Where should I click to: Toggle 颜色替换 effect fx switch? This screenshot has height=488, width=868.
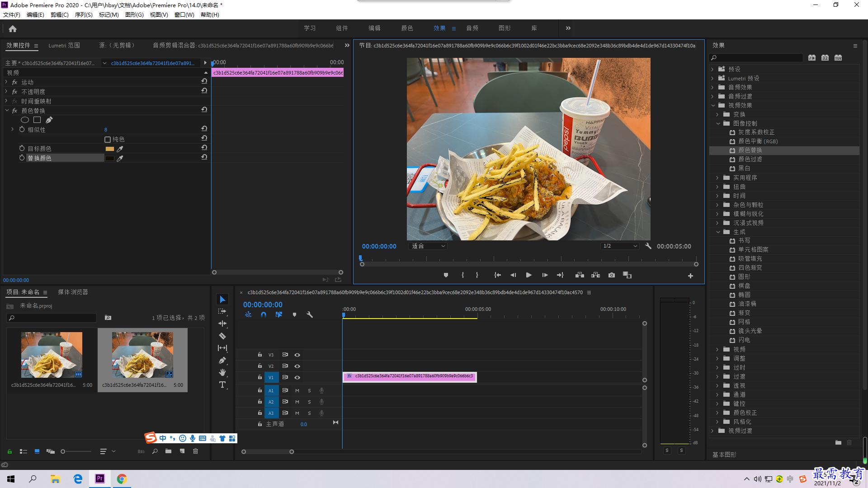(14, 111)
